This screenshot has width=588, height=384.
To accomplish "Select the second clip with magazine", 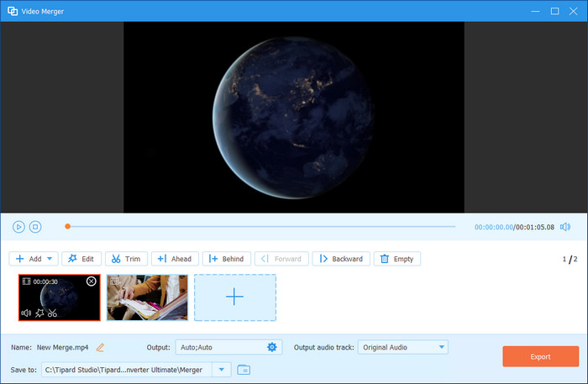I will coord(147,297).
